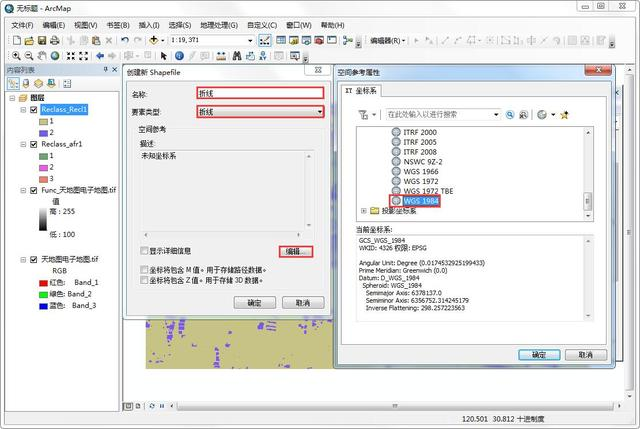This screenshot has height=429, width=640.
Task: Open the 地理处理(G) menu
Action: 219,25
